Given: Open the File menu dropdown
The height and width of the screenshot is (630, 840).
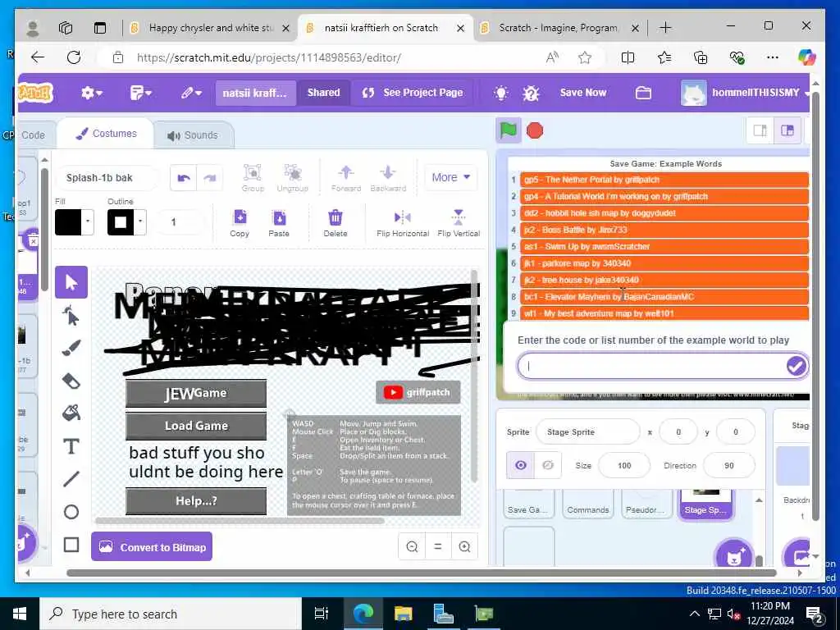Looking at the screenshot, I should (x=141, y=93).
